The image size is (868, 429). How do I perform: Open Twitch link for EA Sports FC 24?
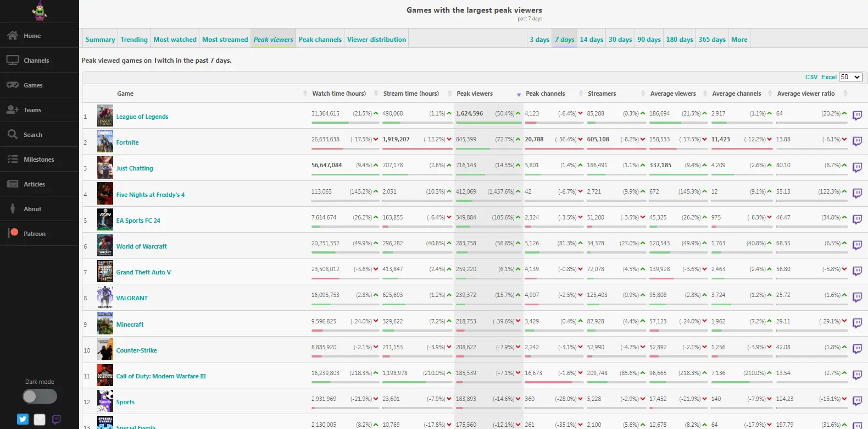pos(857,219)
